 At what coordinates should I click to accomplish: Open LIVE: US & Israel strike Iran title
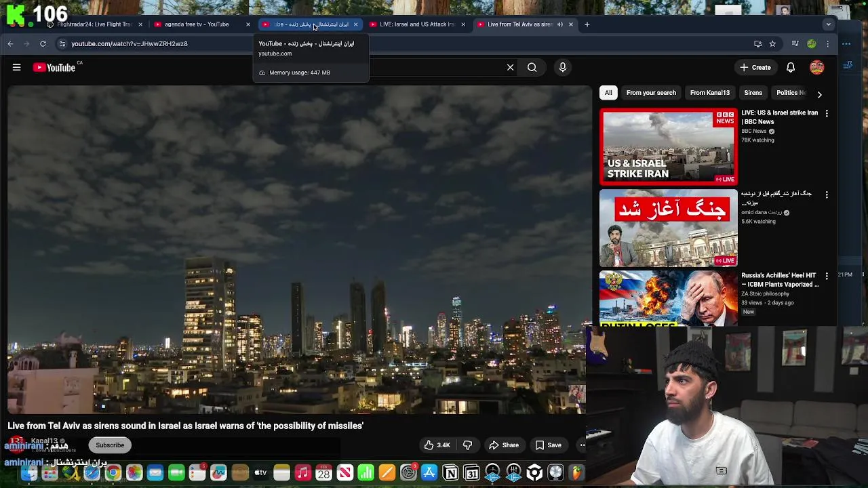(780, 117)
